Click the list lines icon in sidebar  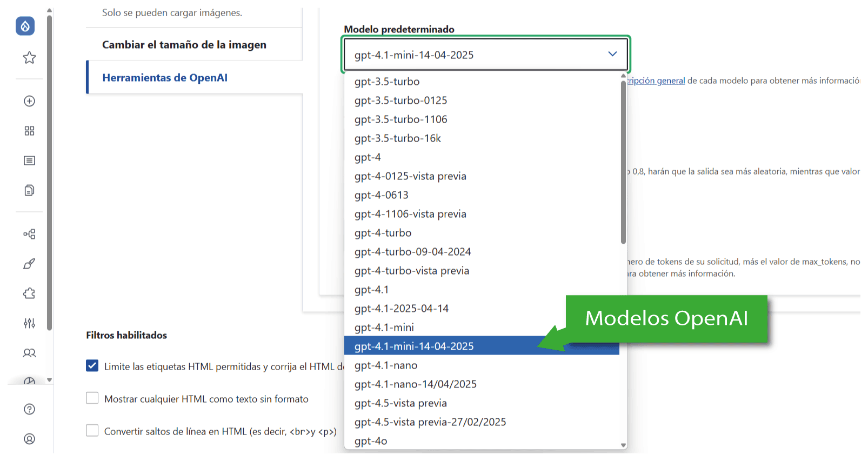click(29, 161)
